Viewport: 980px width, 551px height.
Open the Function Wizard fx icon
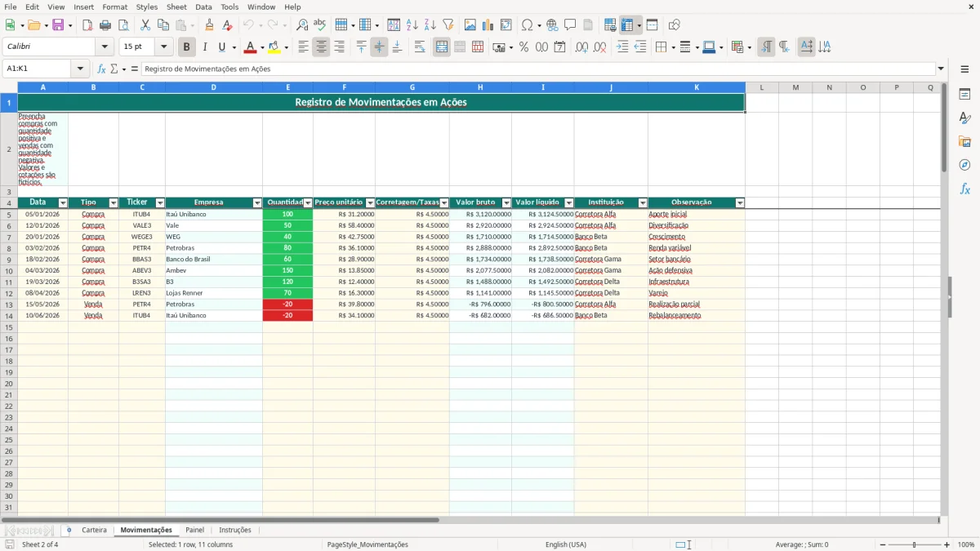pos(102,69)
